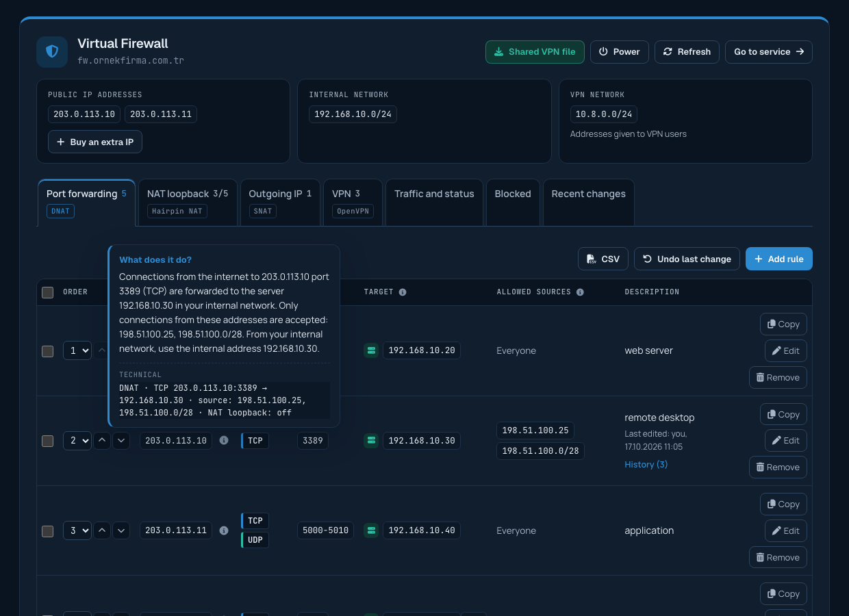Show the Traffic and status tab
849x616 pixels.
(434, 203)
